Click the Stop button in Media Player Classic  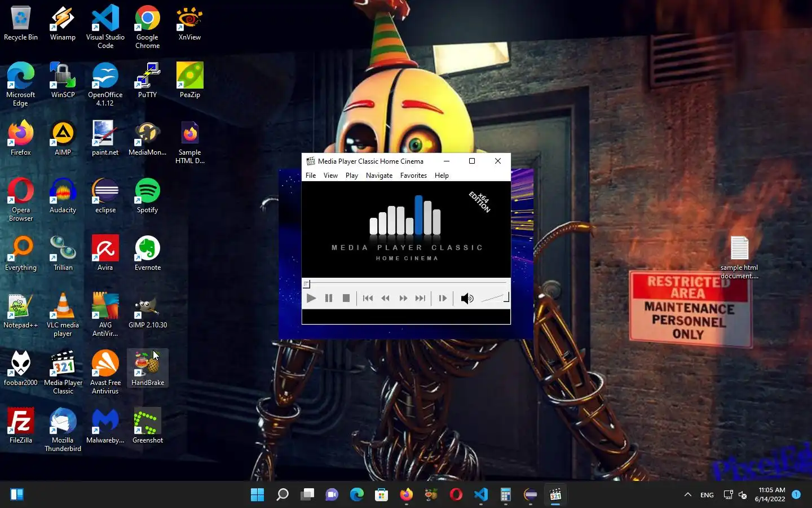[x=346, y=298]
